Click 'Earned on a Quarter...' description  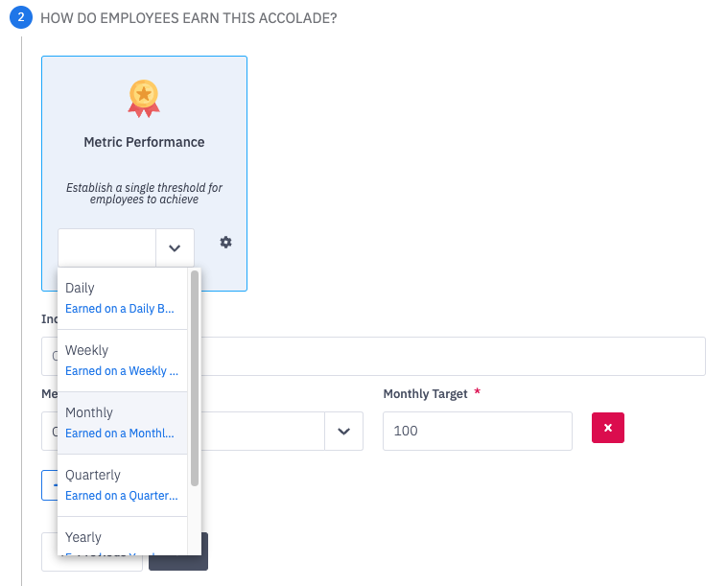pyautogui.click(x=122, y=496)
